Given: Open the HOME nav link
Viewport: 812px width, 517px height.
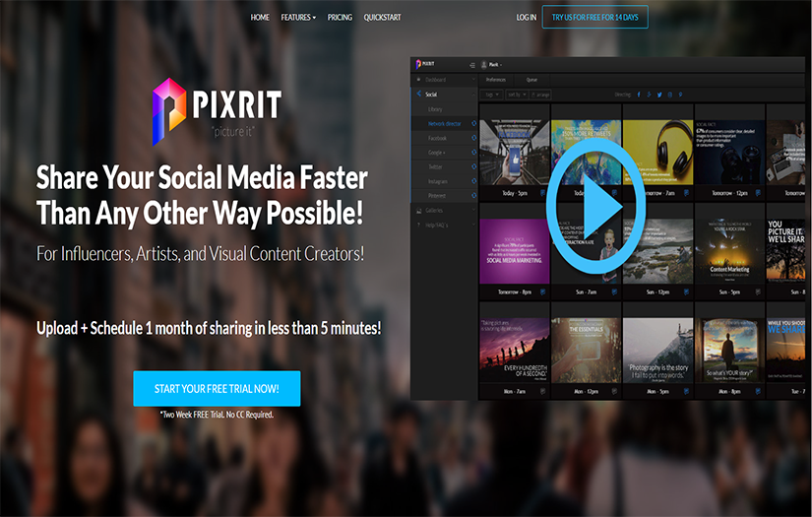Looking at the screenshot, I should pos(260,17).
